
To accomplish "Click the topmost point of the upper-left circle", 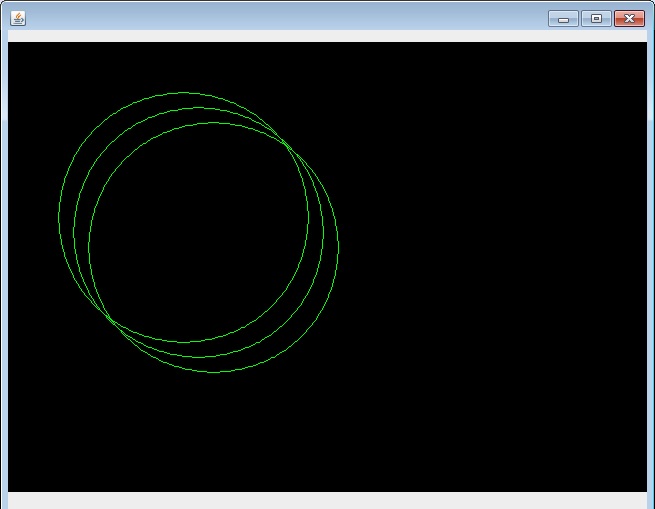I will pyautogui.click(x=183, y=93).
